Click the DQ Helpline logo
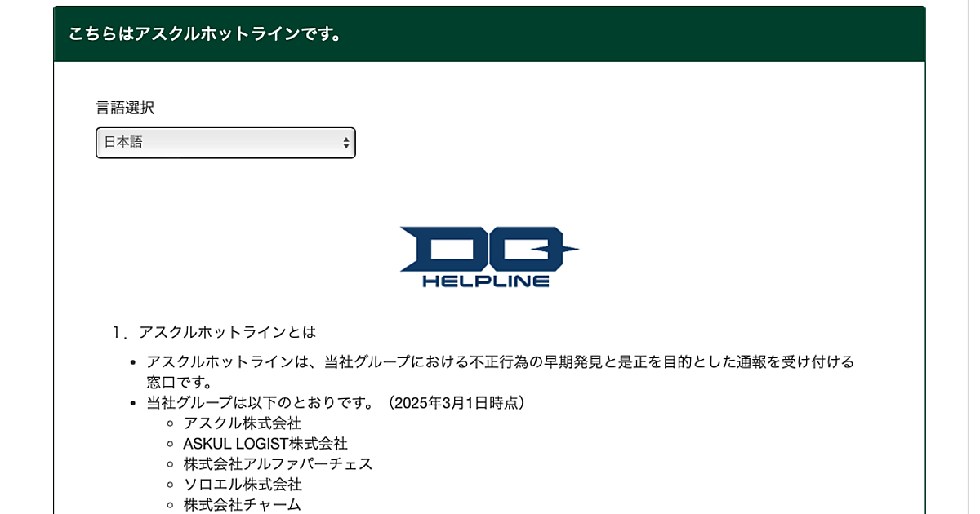The height and width of the screenshot is (514, 980). tap(489, 257)
